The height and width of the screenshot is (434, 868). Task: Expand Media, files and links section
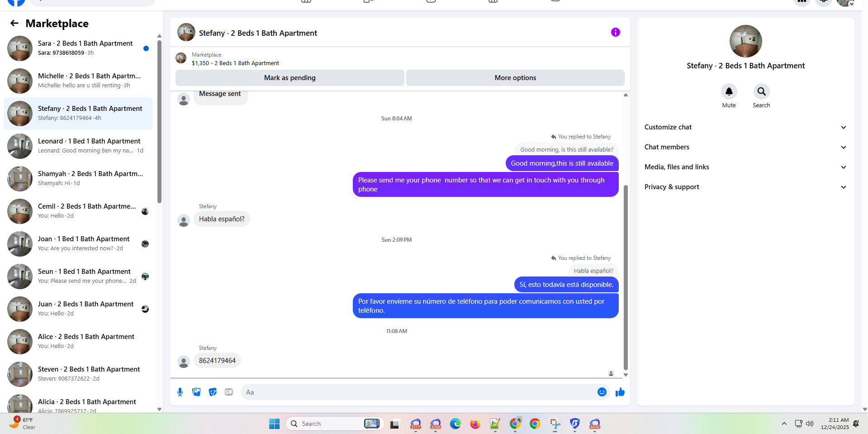(745, 167)
